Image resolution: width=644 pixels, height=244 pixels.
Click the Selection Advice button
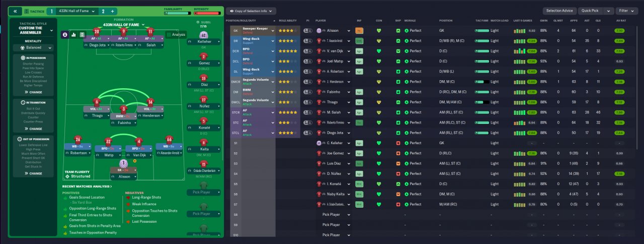click(559, 11)
